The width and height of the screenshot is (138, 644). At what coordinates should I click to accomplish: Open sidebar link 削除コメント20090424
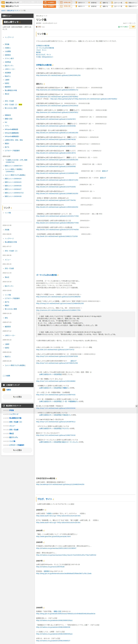click(13, 179)
